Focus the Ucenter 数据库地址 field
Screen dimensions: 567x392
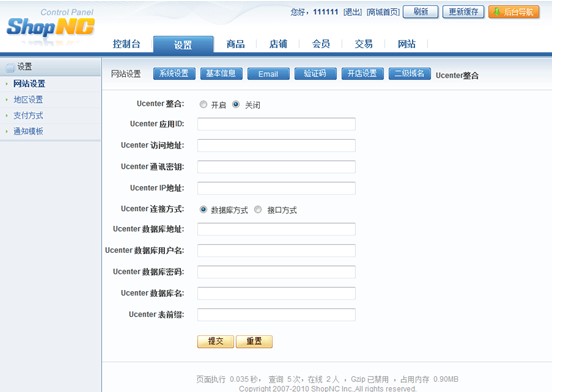[276, 229]
